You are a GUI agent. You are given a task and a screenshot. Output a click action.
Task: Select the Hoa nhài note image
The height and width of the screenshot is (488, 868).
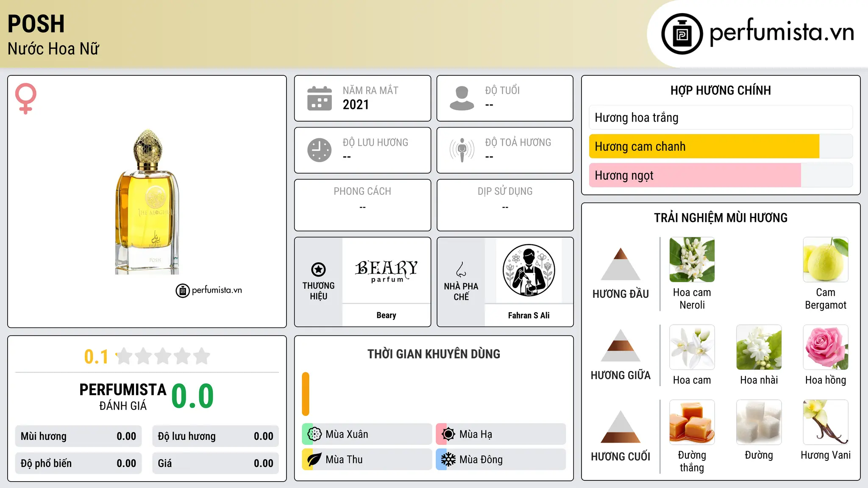(759, 347)
